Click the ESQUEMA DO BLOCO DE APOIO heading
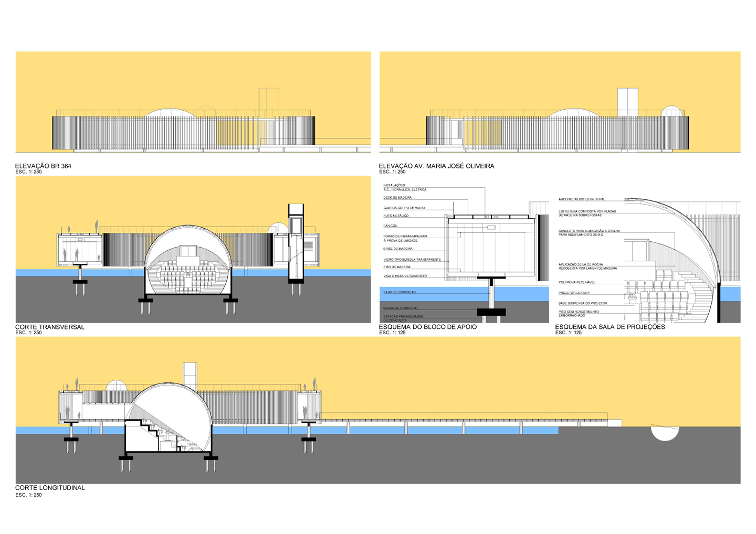Viewport: 756px width, 534px height. [x=428, y=327]
